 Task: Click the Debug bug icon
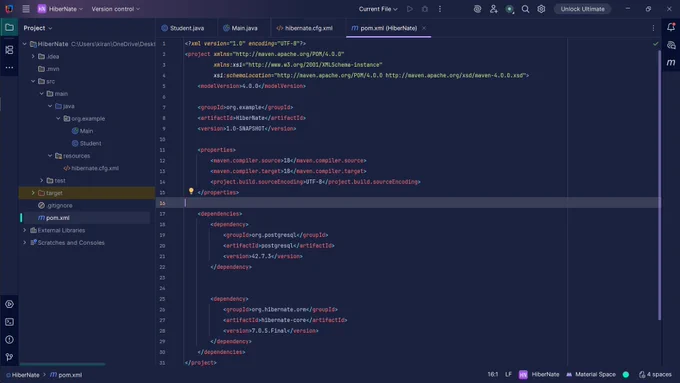425,9
